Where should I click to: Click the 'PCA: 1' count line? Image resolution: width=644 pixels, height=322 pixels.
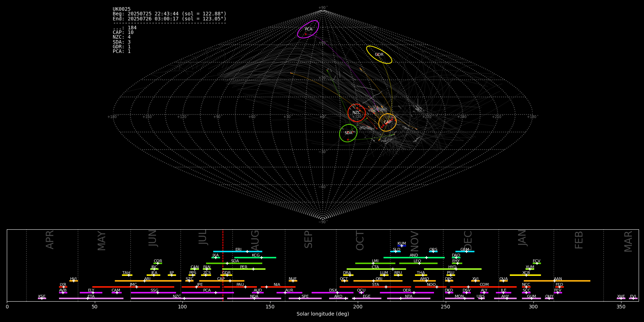pos(122,52)
